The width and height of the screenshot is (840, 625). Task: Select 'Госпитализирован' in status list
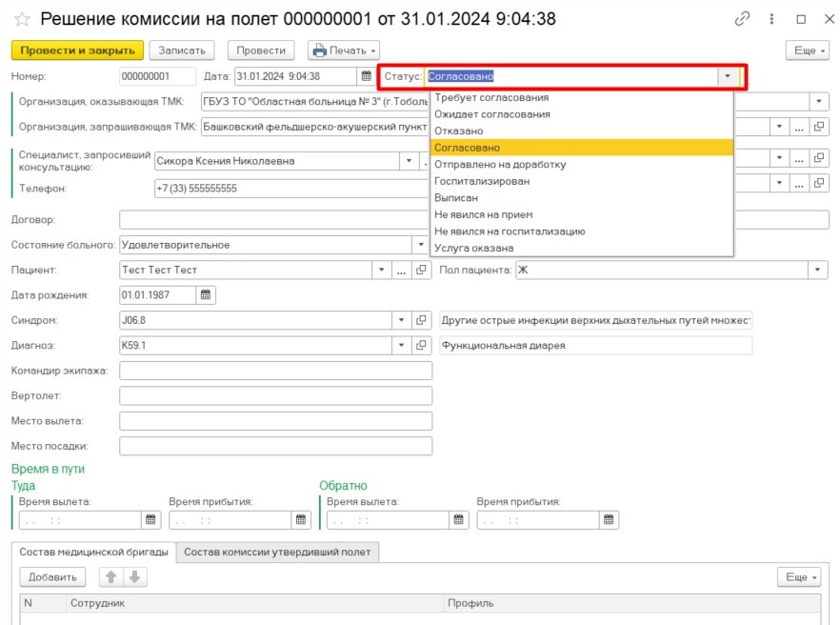click(x=482, y=181)
